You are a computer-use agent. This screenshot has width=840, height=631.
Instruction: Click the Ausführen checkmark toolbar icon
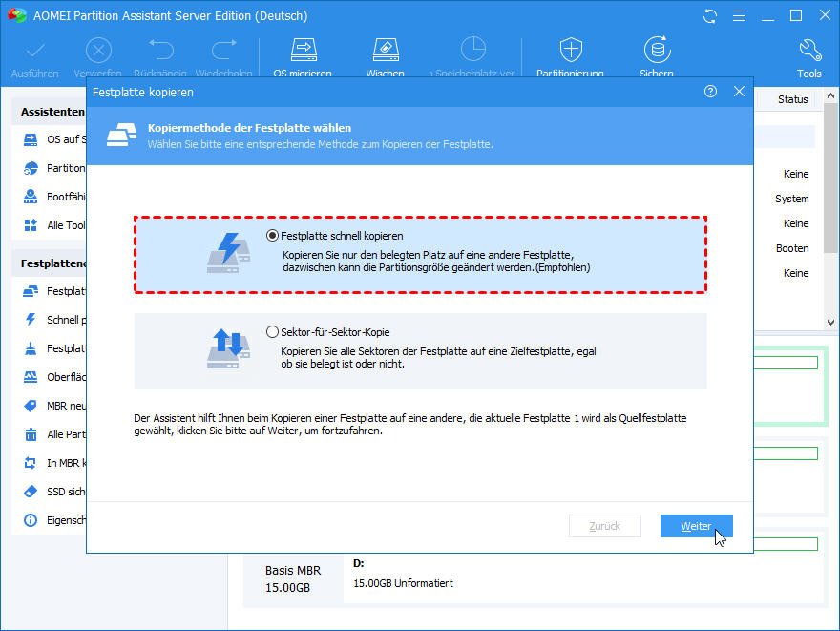35,52
